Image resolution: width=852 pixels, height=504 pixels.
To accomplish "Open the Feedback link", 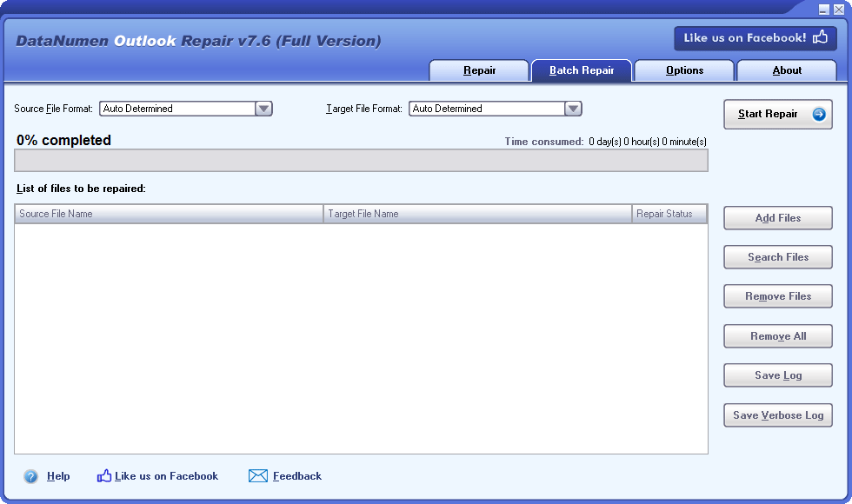I will [x=297, y=476].
